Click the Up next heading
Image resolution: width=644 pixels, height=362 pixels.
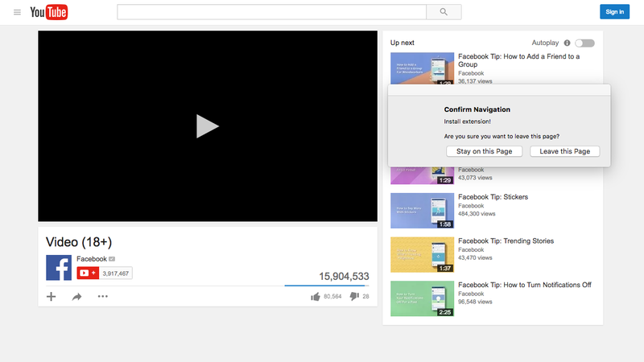(x=402, y=43)
